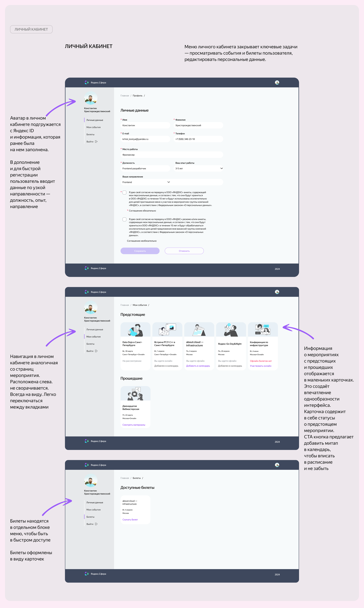Click header avatar icon on Мои события page

tap(277, 292)
